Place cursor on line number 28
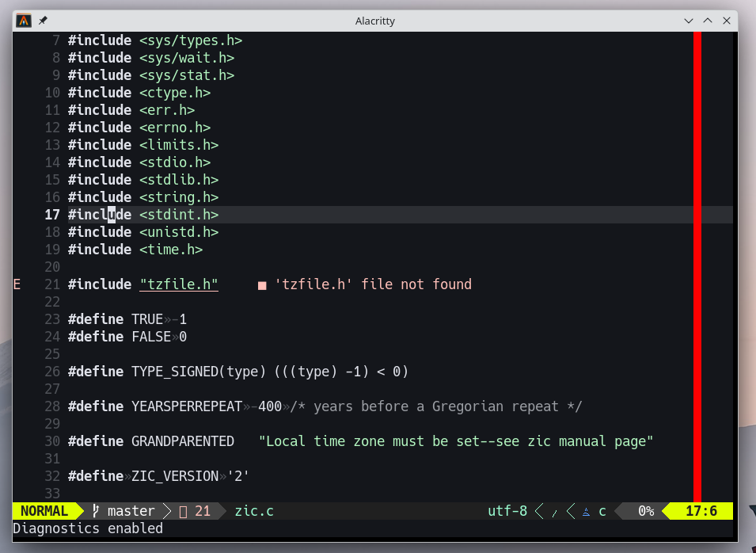The height and width of the screenshot is (553, 756). (x=52, y=406)
